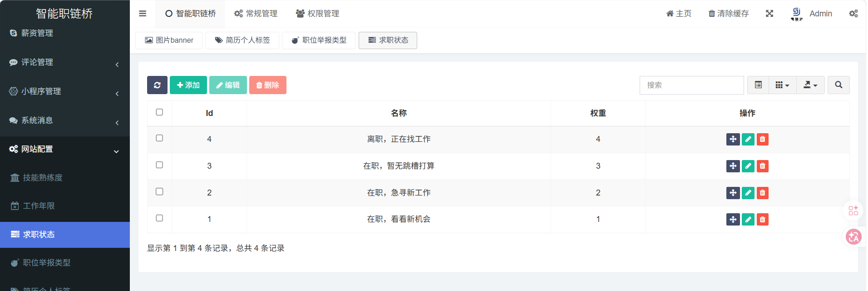Click the green 添加 button

(188, 85)
